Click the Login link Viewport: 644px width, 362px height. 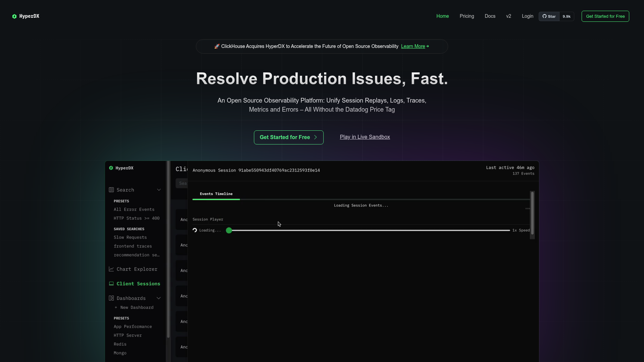tap(527, 16)
